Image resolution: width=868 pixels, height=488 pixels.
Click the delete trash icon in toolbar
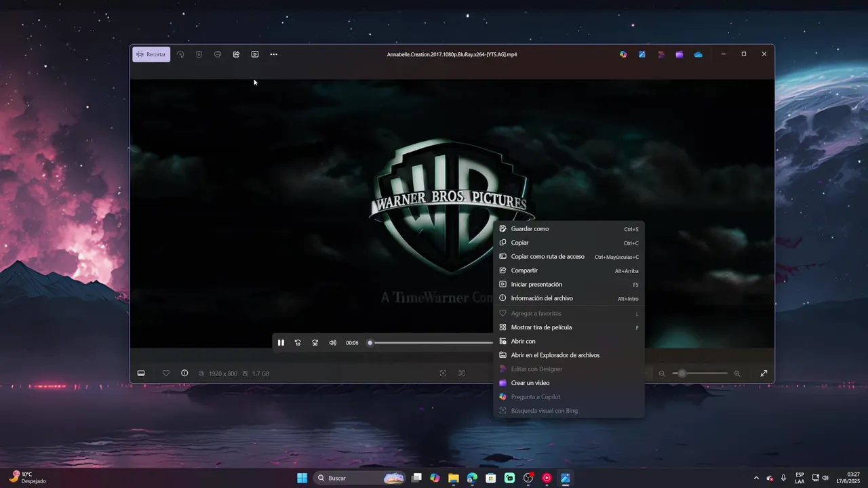(x=199, y=54)
